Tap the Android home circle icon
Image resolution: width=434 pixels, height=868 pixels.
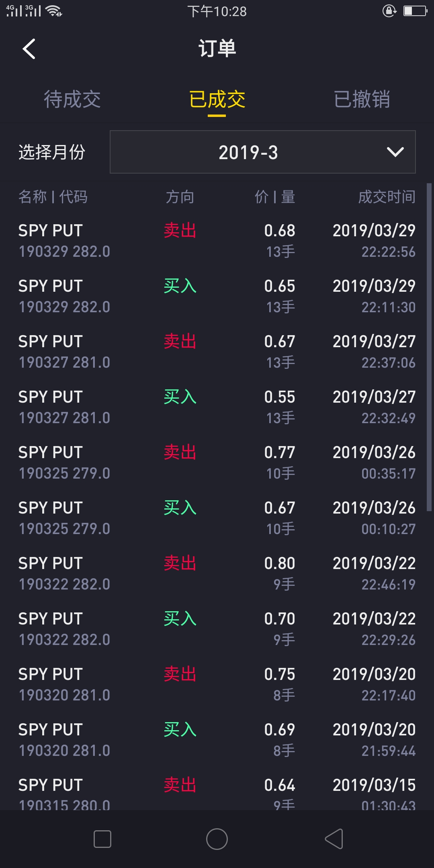click(x=217, y=839)
